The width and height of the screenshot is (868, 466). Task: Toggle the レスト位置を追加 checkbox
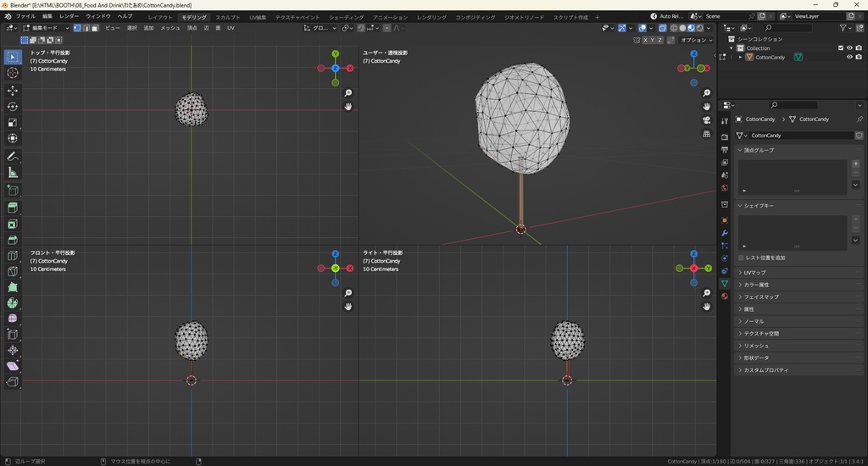[x=742, y=258]
